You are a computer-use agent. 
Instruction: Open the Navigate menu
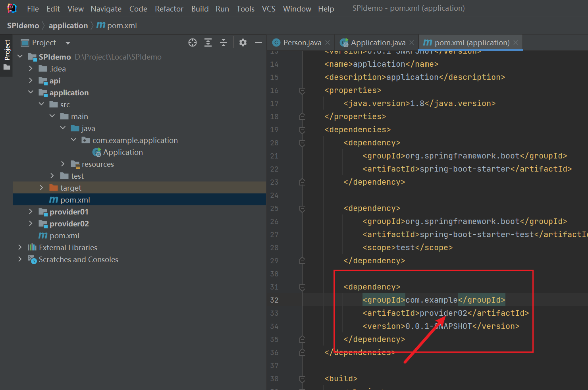coord(106,9)
